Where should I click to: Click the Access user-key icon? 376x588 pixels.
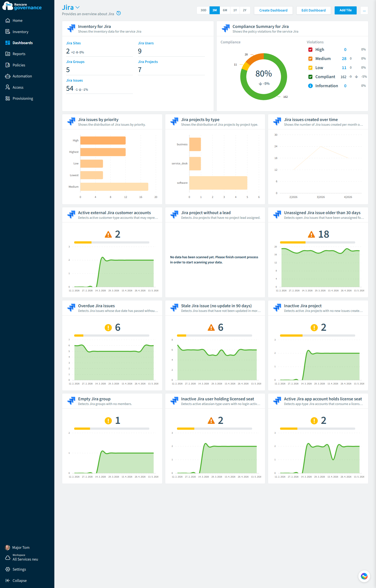8,87
